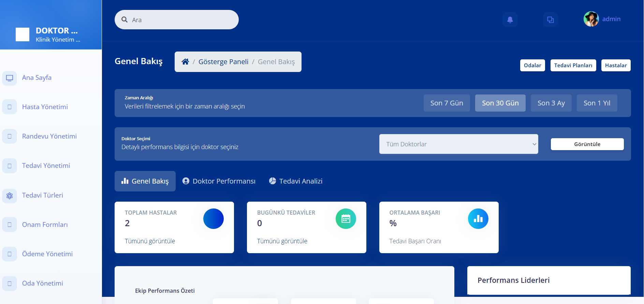This screenshot has height=304, width=644.
Task: Click the chat windows icon in header
Action: click(x=551, y=20)
